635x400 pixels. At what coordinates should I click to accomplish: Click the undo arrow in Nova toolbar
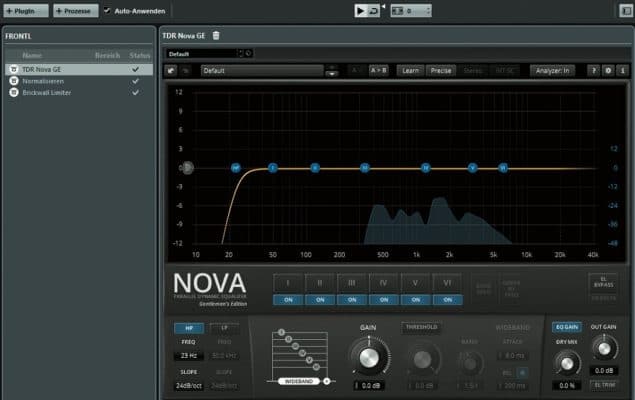click(171, 70)
